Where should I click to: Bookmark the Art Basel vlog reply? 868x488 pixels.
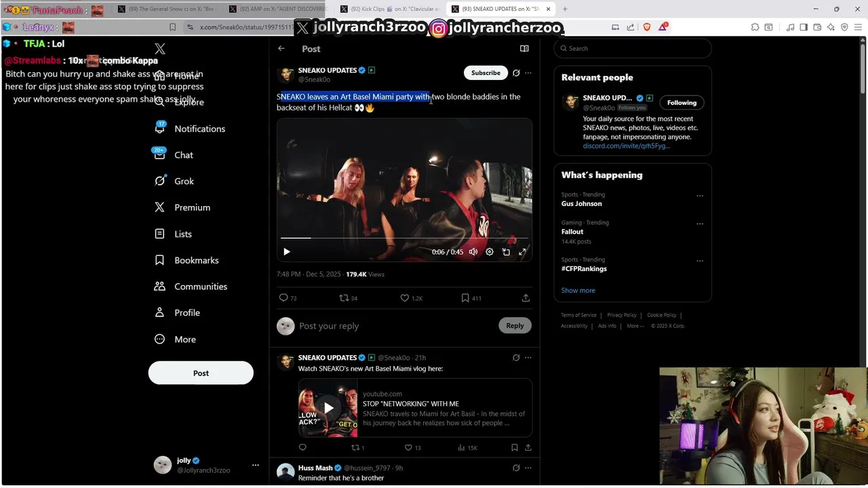(x=515, y=447)
